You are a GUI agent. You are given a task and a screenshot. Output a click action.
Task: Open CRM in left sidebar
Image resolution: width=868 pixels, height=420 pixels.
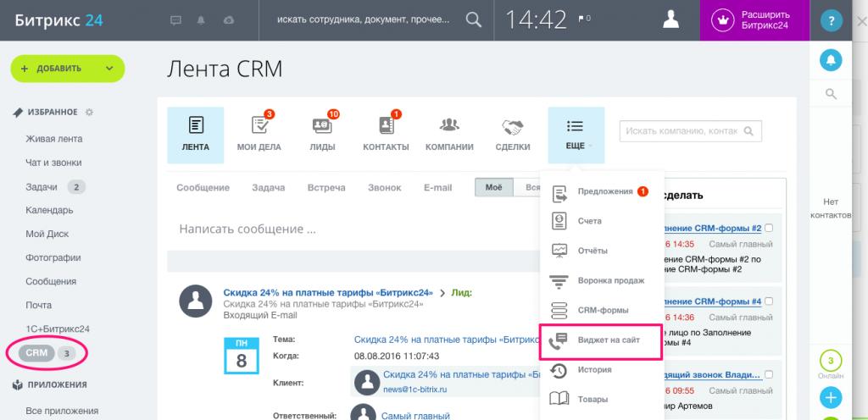36,353
